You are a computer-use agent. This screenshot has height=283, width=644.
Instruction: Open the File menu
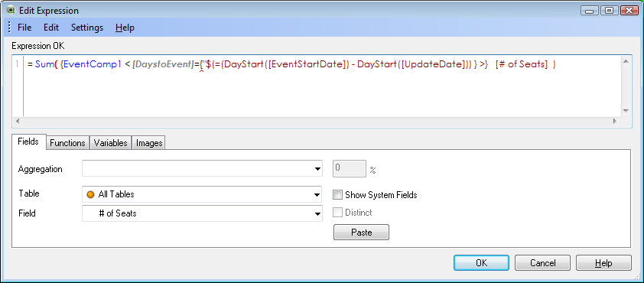[24, 28]
